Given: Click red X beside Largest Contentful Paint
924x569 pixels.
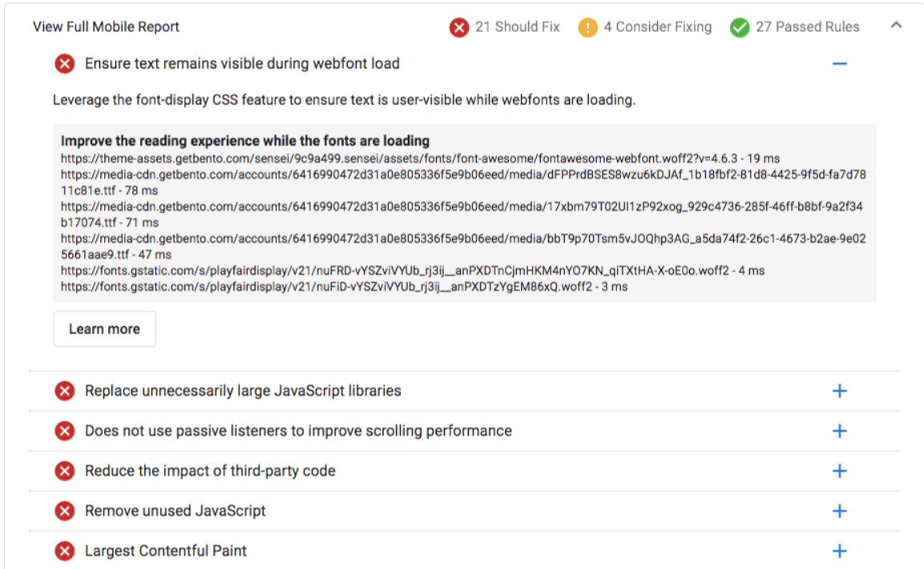Looking at the screenshot, I should (65, 551).
